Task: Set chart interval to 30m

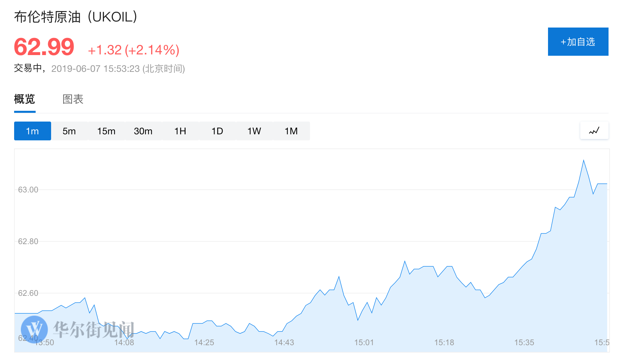Action: (x=143, y=131)
